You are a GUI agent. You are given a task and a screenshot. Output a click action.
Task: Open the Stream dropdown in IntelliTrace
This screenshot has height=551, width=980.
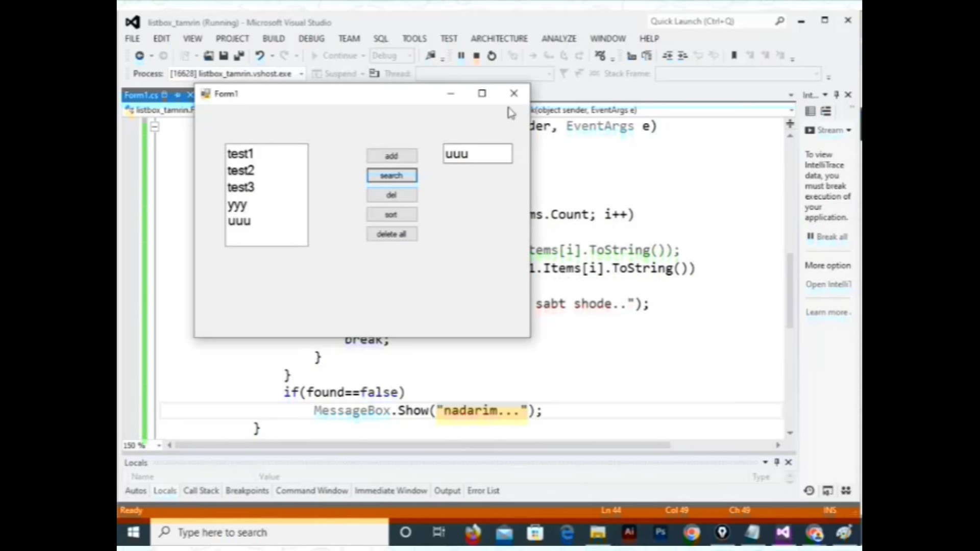[x=848, y=131]
